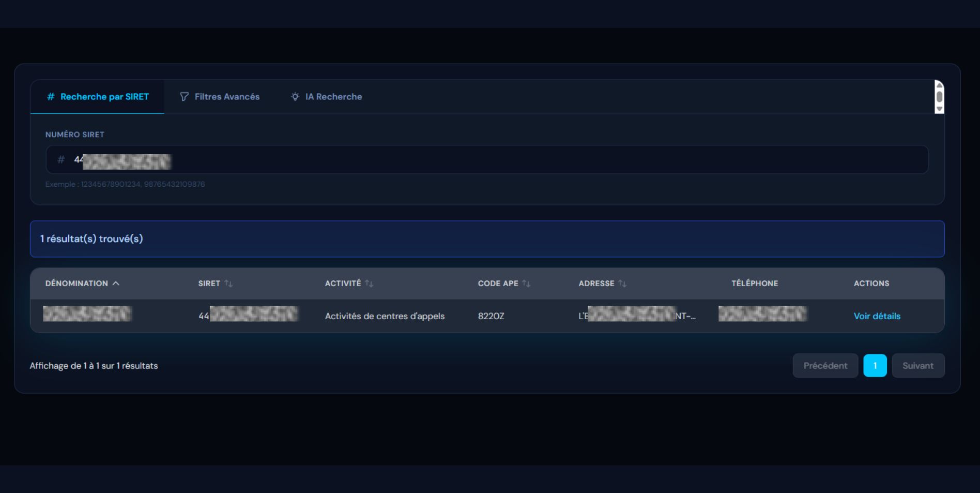The image size is (980, 493).
Task: Click the Téléphone column header
Action: click(755, 283)
